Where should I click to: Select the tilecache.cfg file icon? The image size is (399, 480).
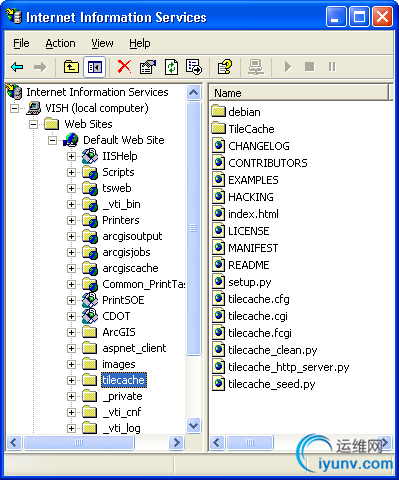click(219, 299)
